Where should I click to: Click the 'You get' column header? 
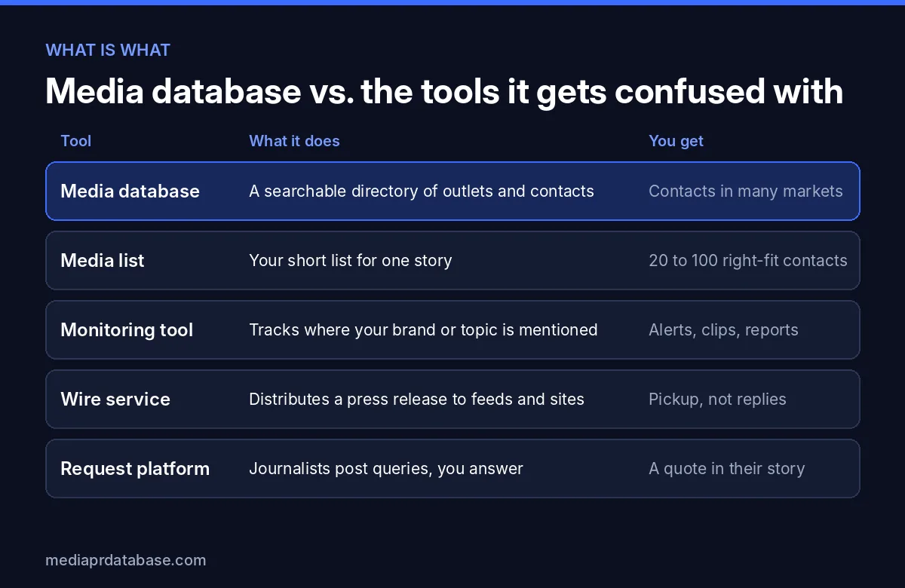tap(676, 141)
